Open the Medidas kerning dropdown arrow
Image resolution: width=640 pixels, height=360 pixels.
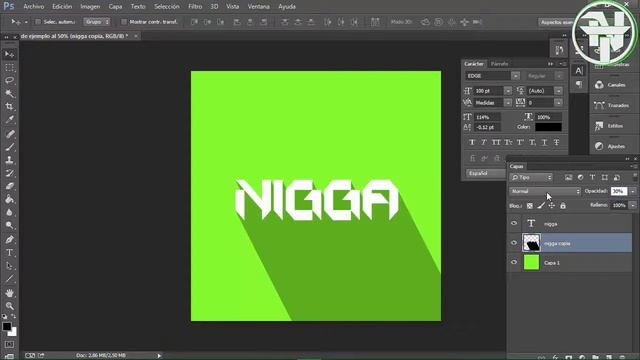(508, 103)
